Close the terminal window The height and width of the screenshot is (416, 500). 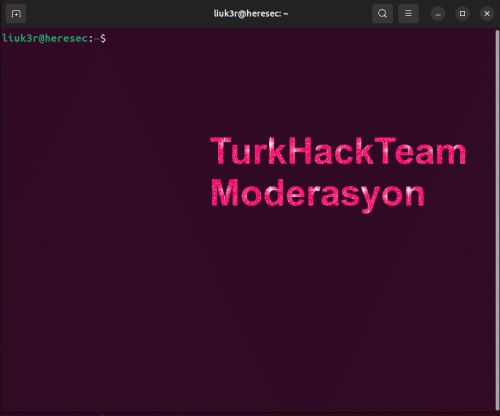[487, 14]
